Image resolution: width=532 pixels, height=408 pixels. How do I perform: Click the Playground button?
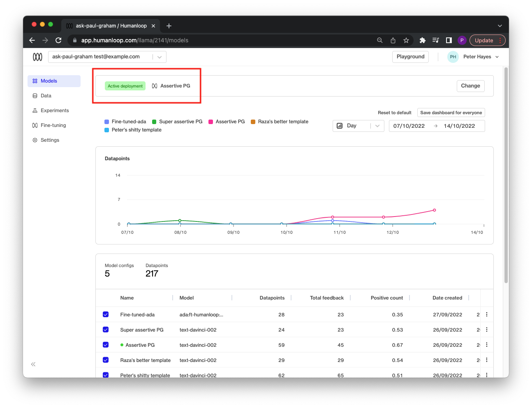click(410, 57)
